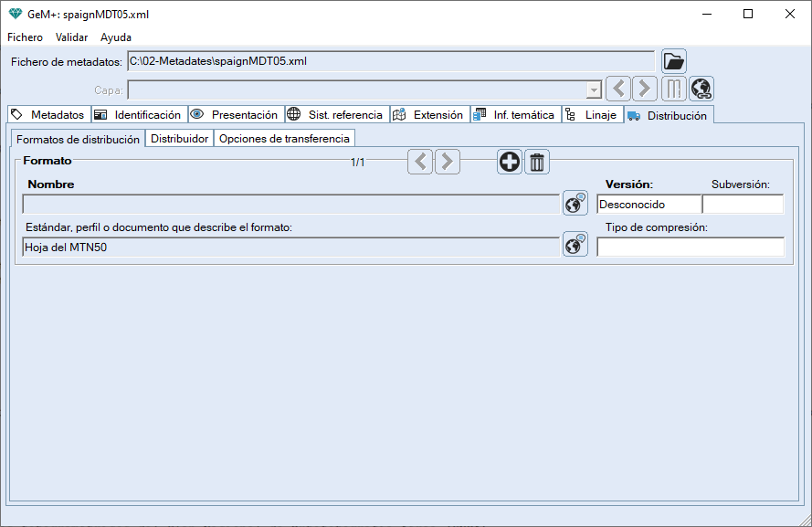The image size is (812, 527).
Task: Add a new format with plus icon
Action: tap(510, 163)
